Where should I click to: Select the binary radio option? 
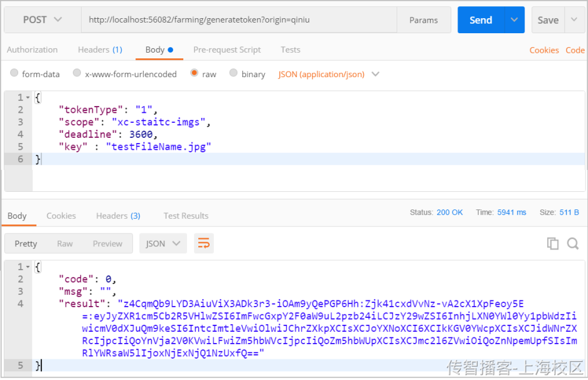point(233,73)
